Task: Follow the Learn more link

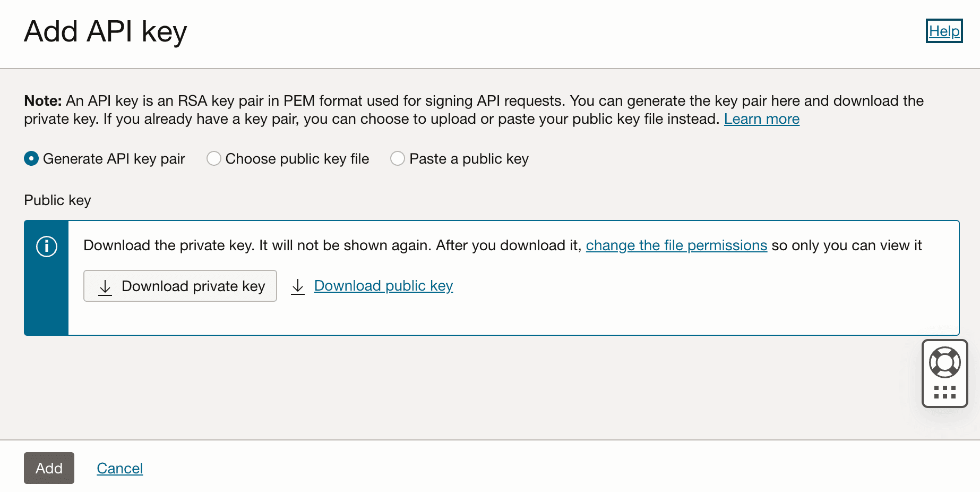Action: coord(762,119)
